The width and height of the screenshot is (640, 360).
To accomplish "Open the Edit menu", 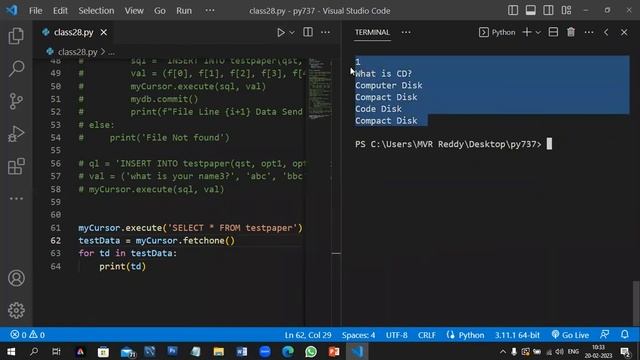I will pyautogui.click(x=60, y=11).
